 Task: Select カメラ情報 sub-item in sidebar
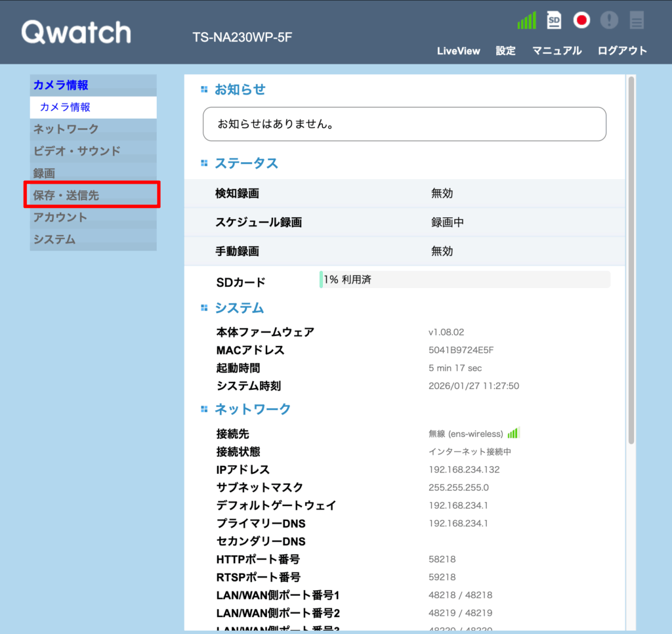[65, 107]
